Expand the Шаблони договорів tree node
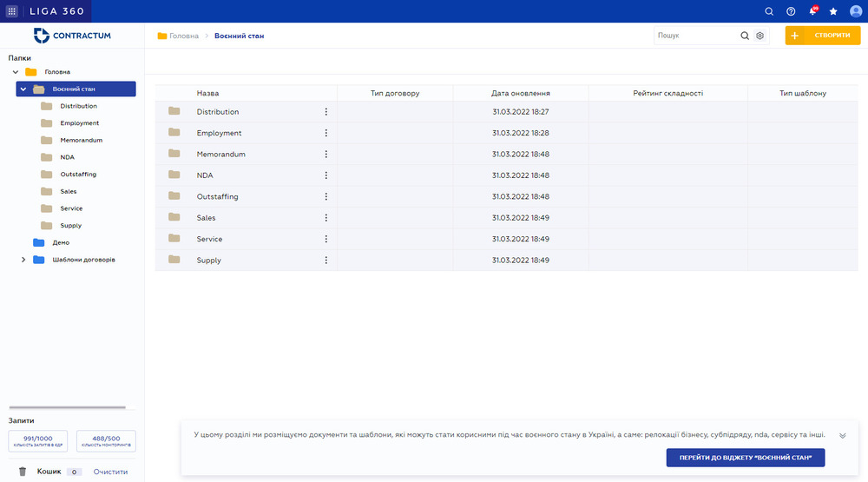This screenshot has width=868, height=482. [x=23, y=260]
